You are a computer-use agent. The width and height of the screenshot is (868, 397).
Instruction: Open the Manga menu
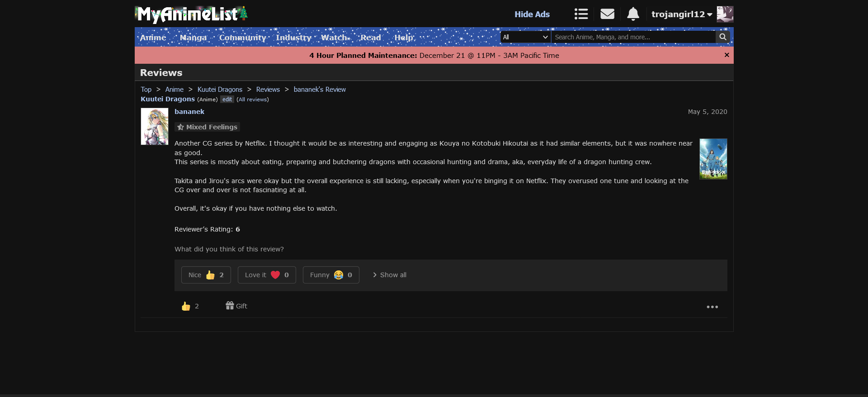[193, 38]
